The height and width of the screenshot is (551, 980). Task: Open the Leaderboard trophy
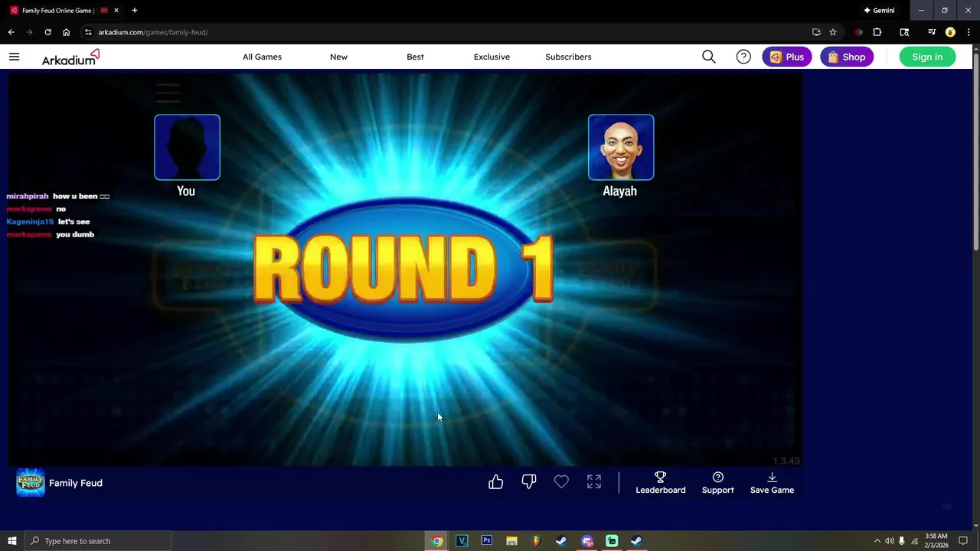click(x=661, y=483)
